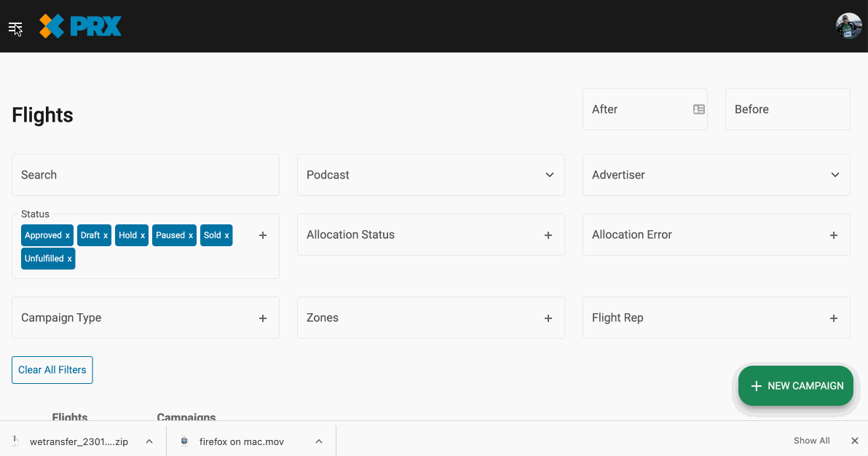Click Clear All Filters button
Viewport: 868px width, 456px height.
[52, 370]
